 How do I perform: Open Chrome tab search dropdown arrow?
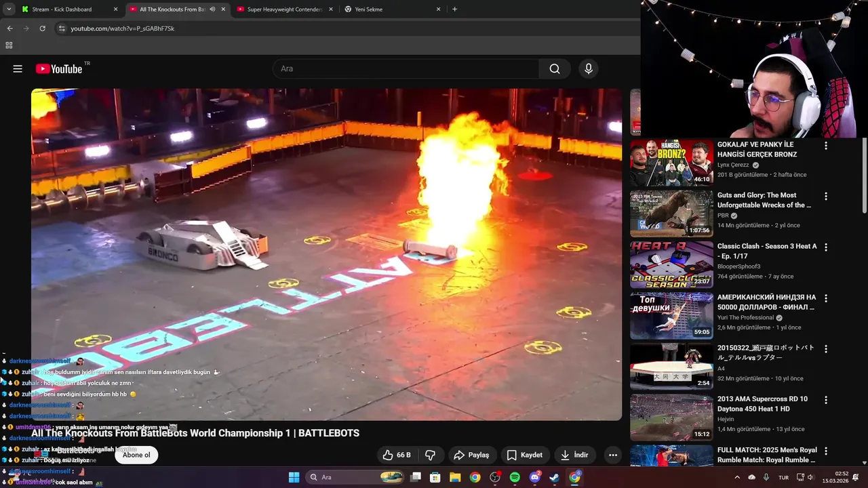pyautogui.click(x=9, y=9)
